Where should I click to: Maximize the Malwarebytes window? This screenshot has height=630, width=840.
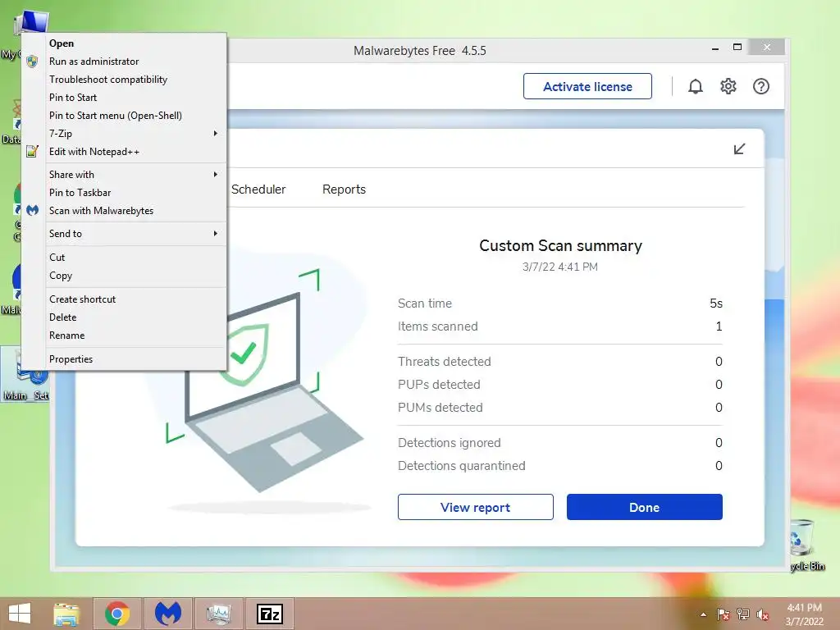[x=737, y=48]
